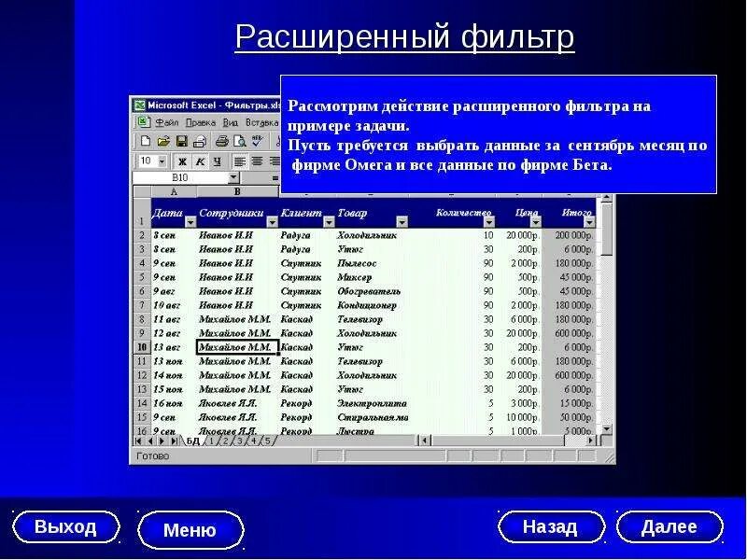This screenshot has width=747, height=560.
Task: Open a file with the folder icon
Action: click(x=163, y=141)
